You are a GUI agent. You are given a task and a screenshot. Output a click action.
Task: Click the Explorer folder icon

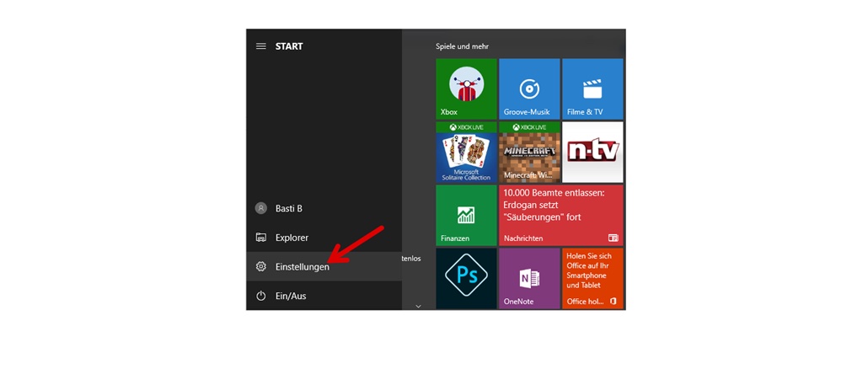tap(260, 238)
